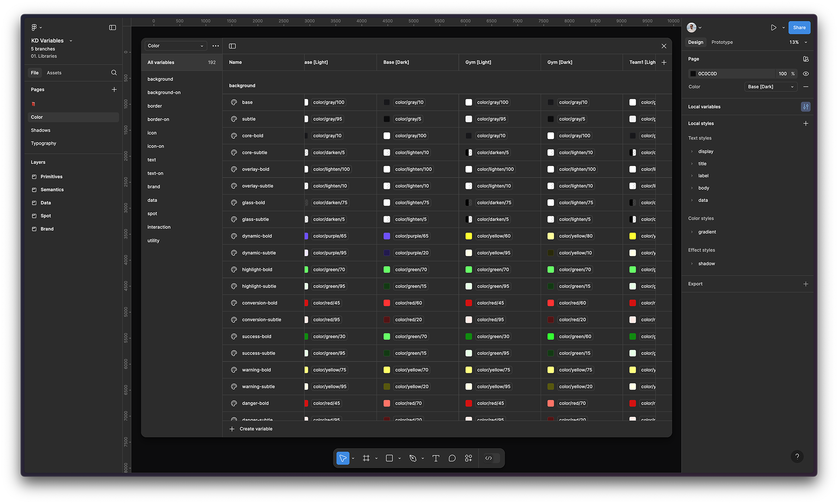This screenshot has height=504, width=838.
Task: Open the Base [Dark] mode dropdown
Action: click(771, 87)
